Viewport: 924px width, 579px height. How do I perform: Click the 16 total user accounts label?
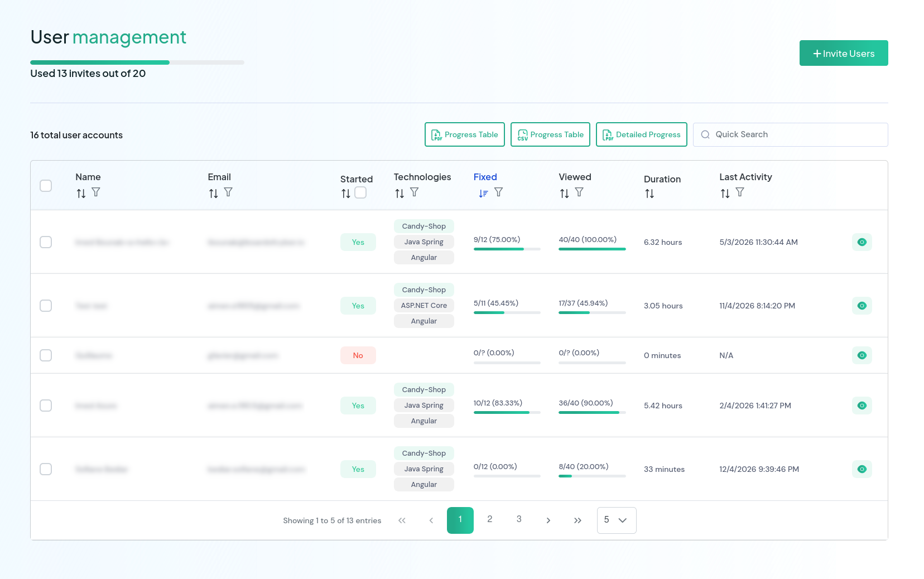click(76, 135)
